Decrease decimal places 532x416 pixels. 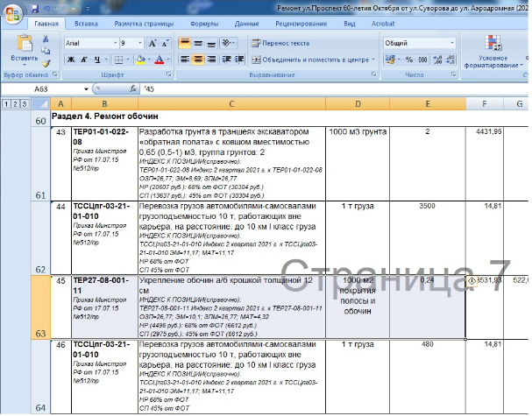[450, 60]
